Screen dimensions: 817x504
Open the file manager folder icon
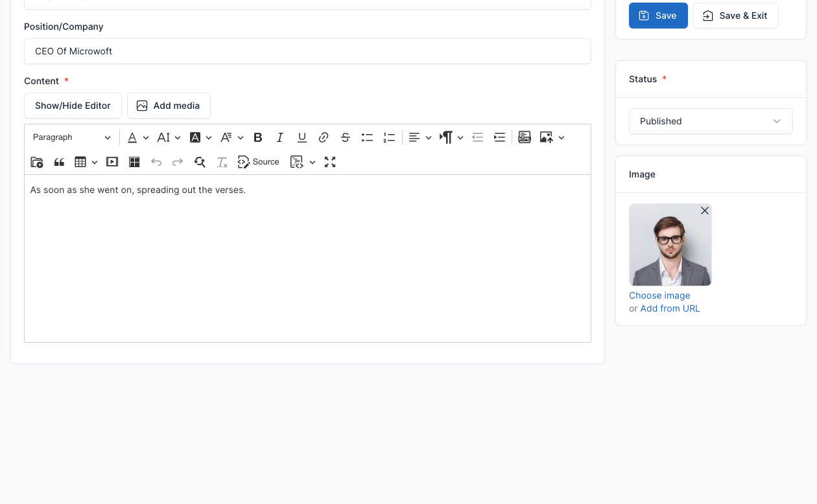[37, 162]
